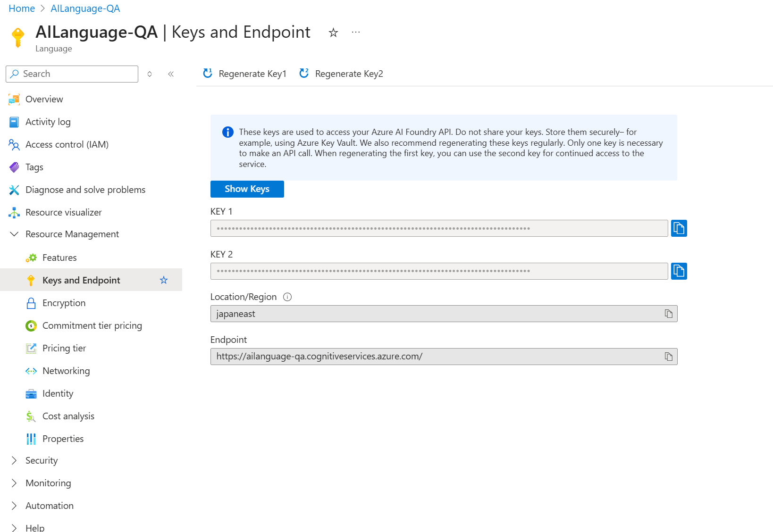Pin page with header star icon
The height and width of the screenshot is (532, 773).
coord(333,33)
